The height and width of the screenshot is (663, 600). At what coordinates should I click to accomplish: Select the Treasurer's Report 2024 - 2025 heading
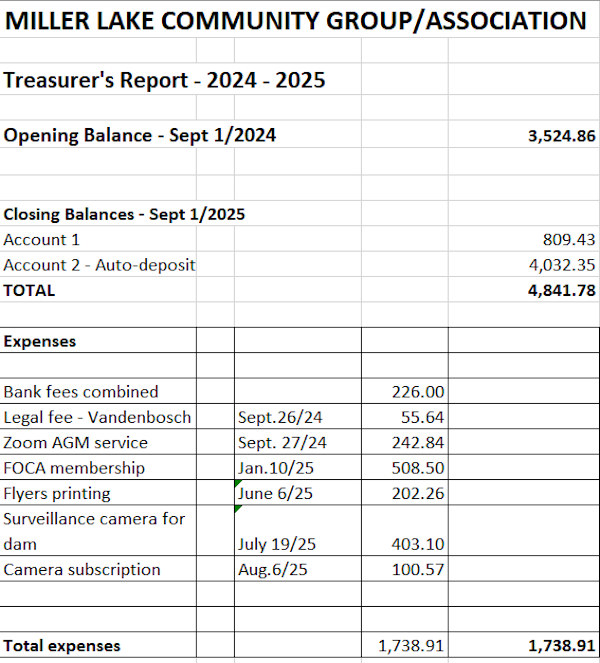164,81
